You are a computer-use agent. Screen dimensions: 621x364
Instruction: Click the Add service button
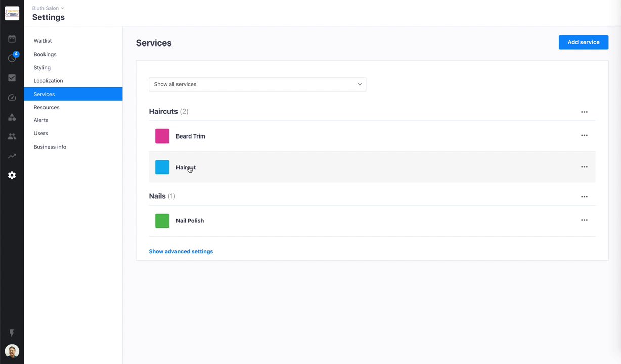click(583, 42)
